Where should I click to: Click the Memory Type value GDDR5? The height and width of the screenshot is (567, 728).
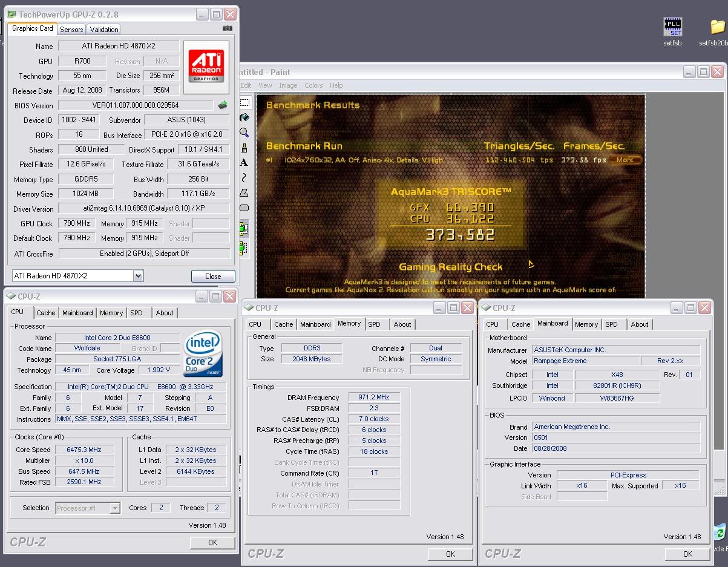tap(86, 179)
